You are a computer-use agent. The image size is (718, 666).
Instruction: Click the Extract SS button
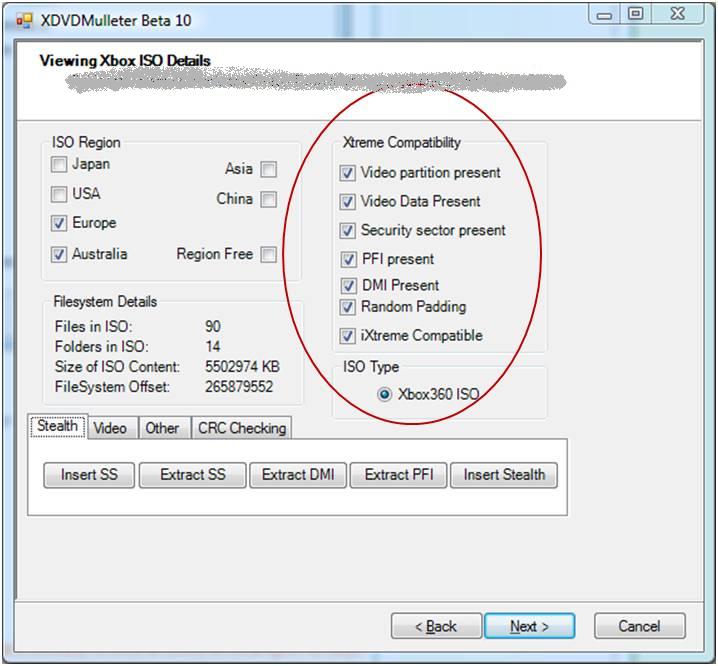(193, 475)
